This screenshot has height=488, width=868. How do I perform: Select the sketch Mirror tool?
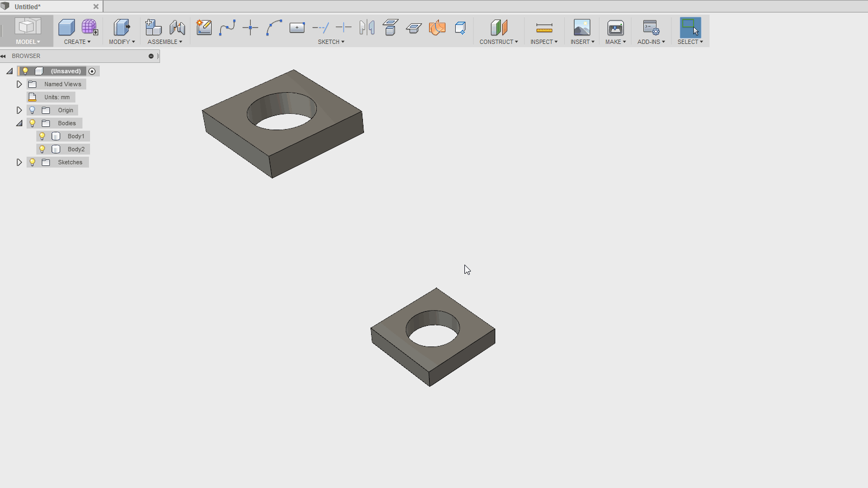tap(367, 28)
